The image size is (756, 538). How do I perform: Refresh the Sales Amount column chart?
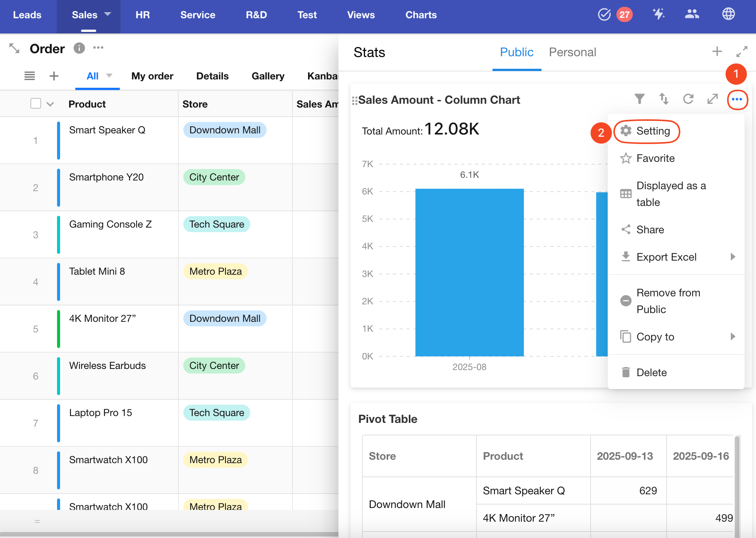point(688,99)
